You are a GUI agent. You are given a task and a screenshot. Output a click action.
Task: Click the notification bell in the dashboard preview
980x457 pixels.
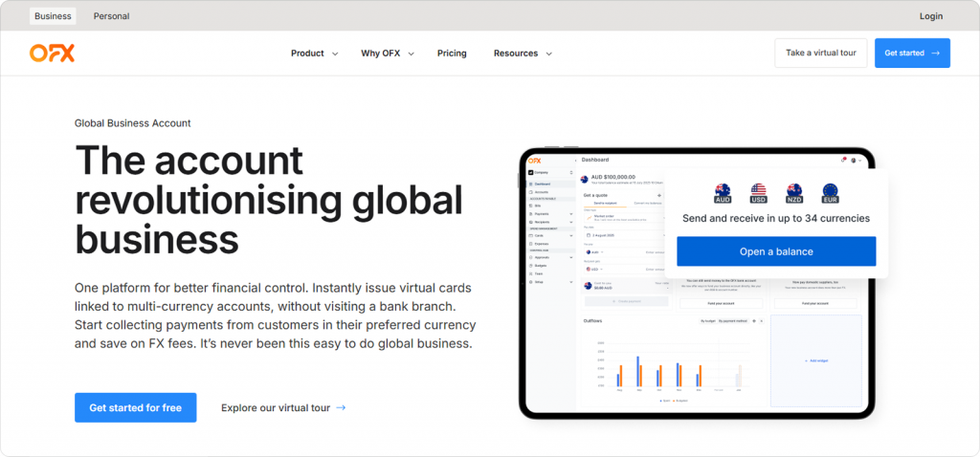pos(843,160)
